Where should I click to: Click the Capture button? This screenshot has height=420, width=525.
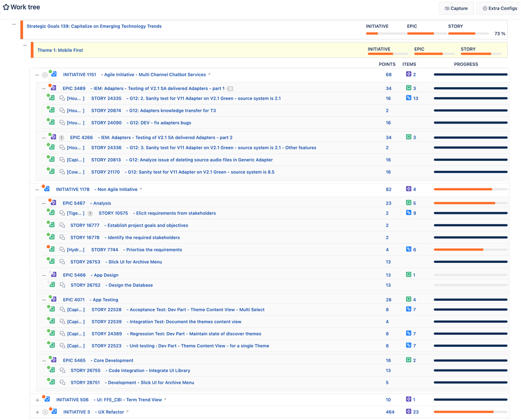point(457,8)
